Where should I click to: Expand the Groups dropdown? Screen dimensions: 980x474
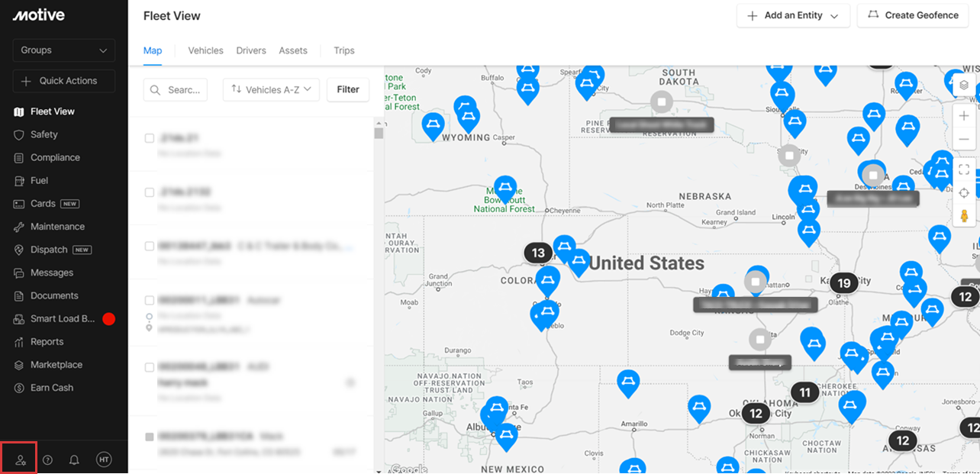tap(64, 50)
